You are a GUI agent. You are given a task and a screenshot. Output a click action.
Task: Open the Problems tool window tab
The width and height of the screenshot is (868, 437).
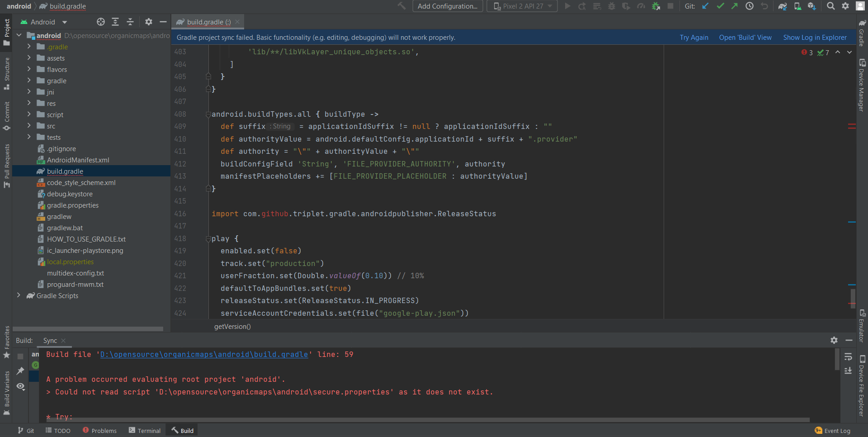[x=99, y=431]
